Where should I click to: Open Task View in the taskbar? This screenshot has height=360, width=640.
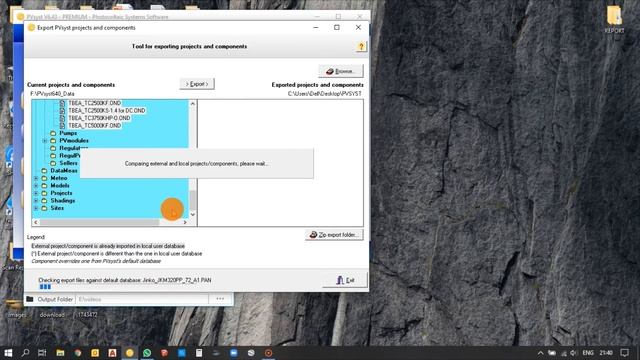(x=42, y=353)
